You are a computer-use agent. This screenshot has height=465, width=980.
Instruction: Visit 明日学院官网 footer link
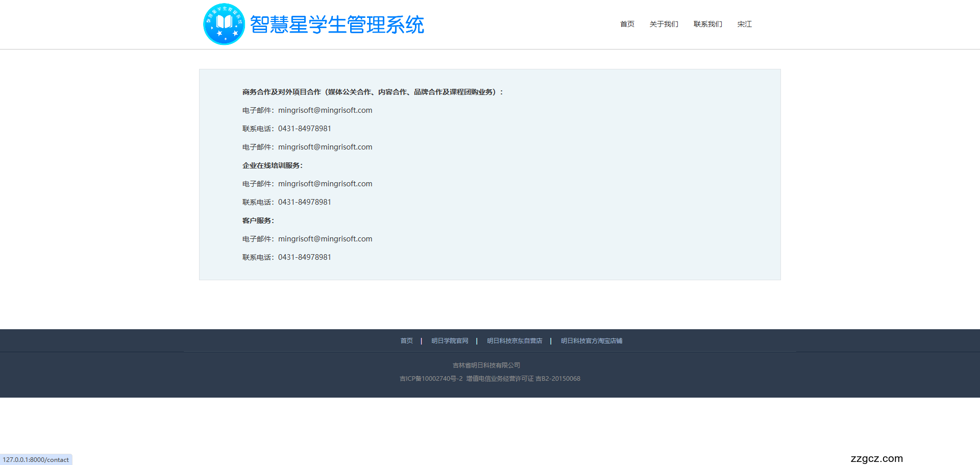coord(449,340)
